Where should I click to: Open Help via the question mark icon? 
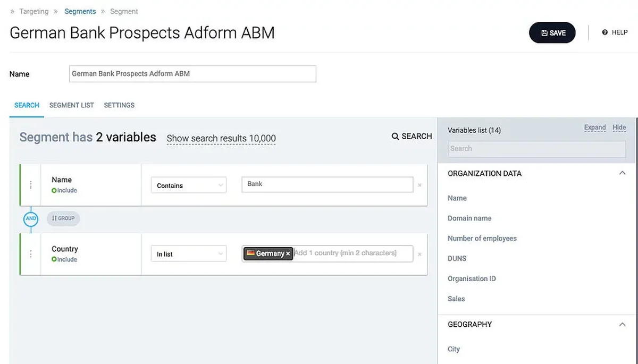[x=605, y=32]
